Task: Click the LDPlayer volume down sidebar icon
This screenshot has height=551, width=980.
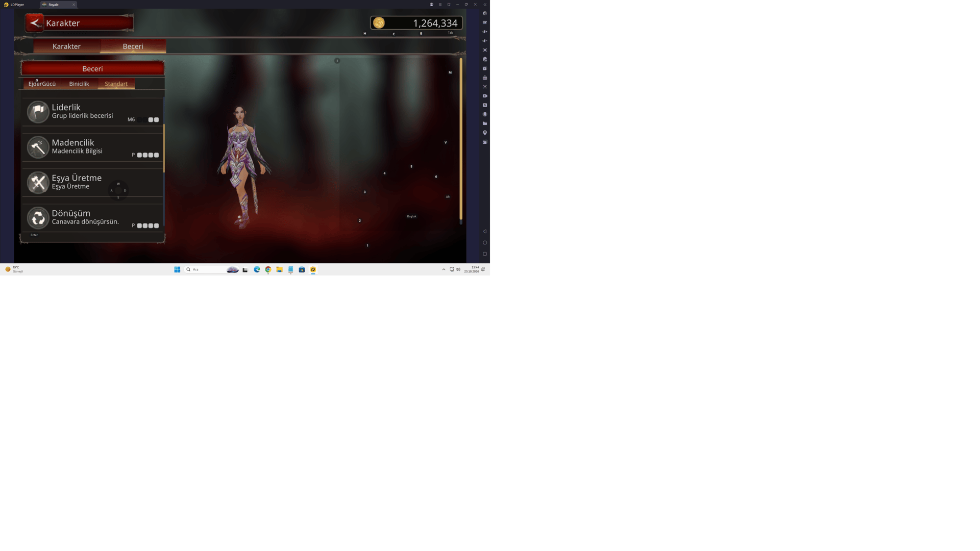Action: [x=485, y=41]
